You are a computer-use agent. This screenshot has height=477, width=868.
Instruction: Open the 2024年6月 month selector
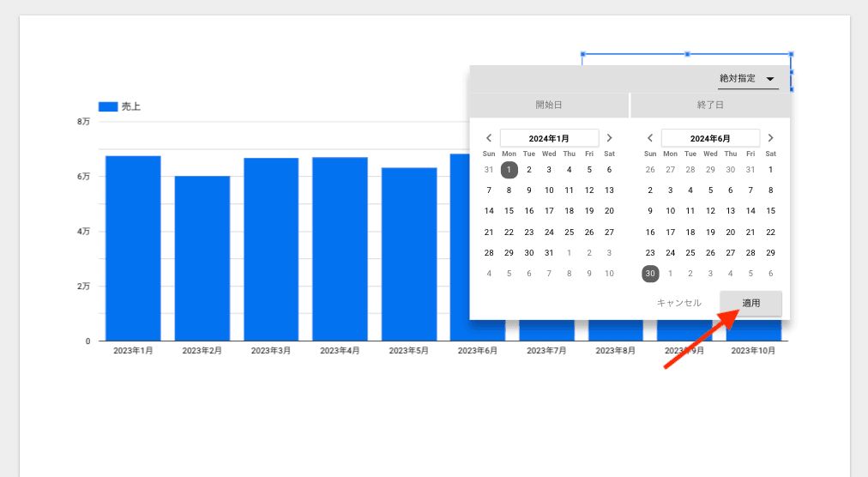click(x=710, y=138)
